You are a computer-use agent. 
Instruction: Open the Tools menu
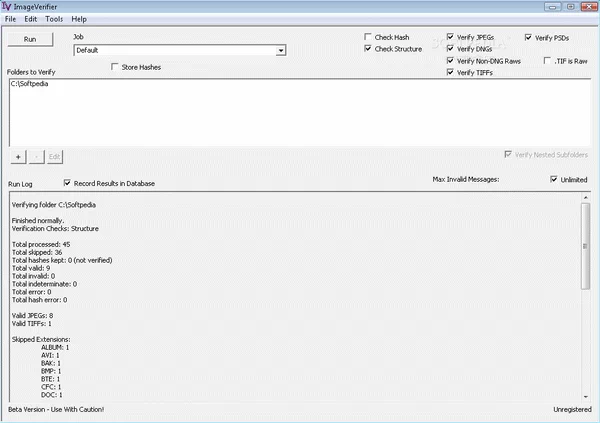pyautogui.click(x=54, y=19)
